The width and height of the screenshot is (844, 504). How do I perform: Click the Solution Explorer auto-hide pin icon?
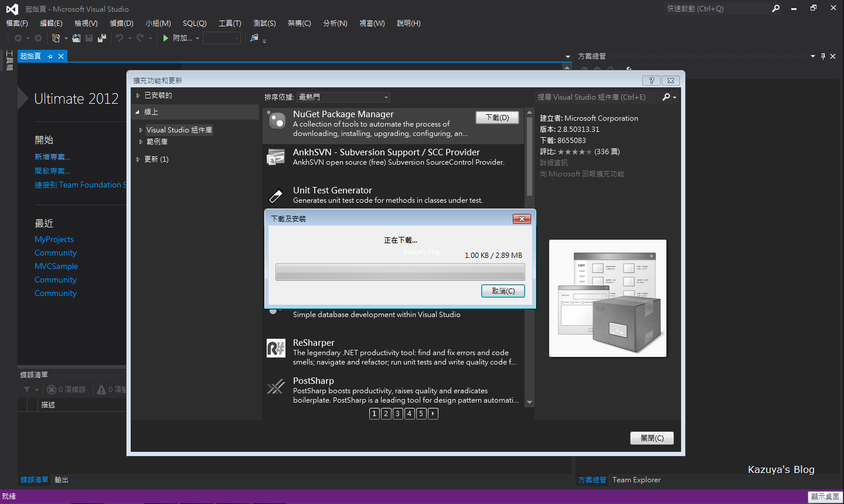823,56
